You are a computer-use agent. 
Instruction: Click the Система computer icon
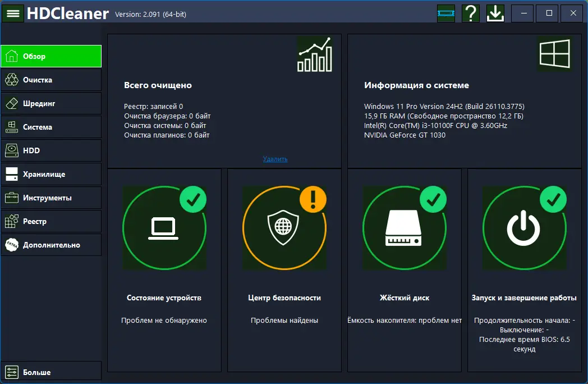12,127
